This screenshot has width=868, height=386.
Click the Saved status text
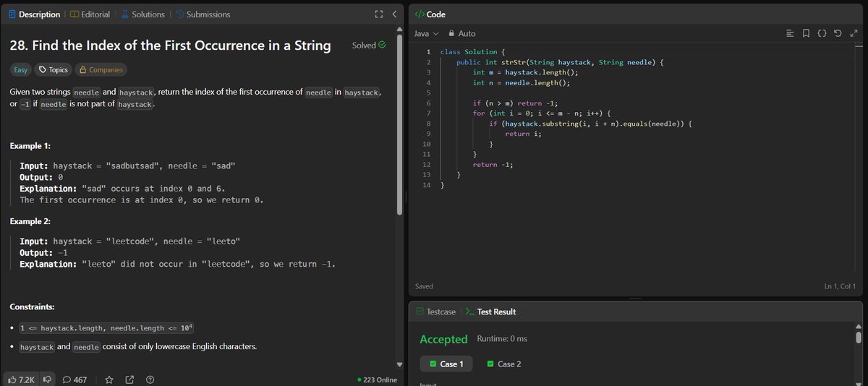tap(425, 286)
